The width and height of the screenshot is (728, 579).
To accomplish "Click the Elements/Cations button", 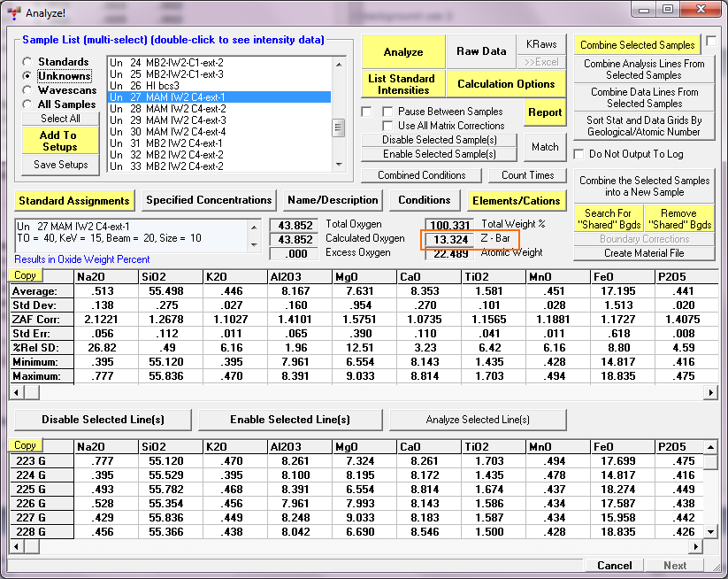I will click(x=517, y=200).
